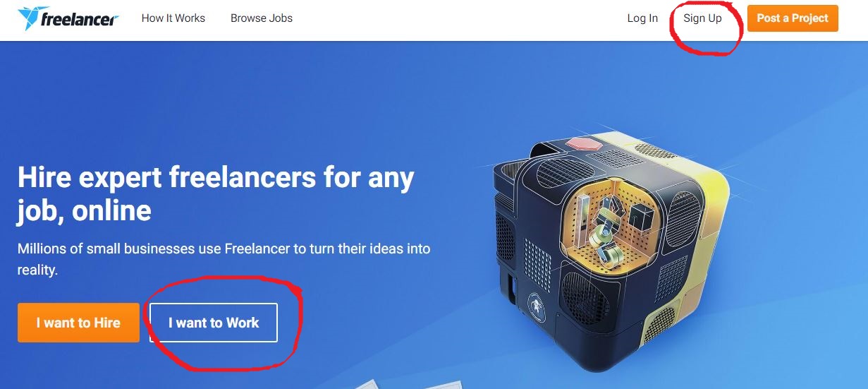This screenshot has width=868, height=389.
Task: Choose the I want to Work button
Action: [x=214, y=323]
